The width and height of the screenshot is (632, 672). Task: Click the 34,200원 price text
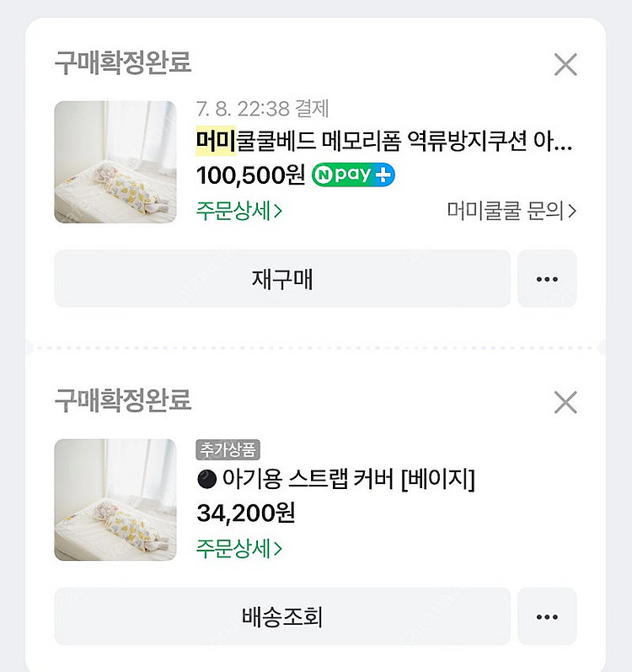coord(245,513)
